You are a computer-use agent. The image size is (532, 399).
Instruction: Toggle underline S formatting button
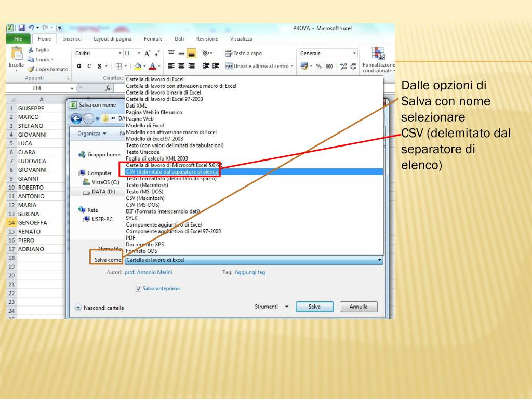99,66
